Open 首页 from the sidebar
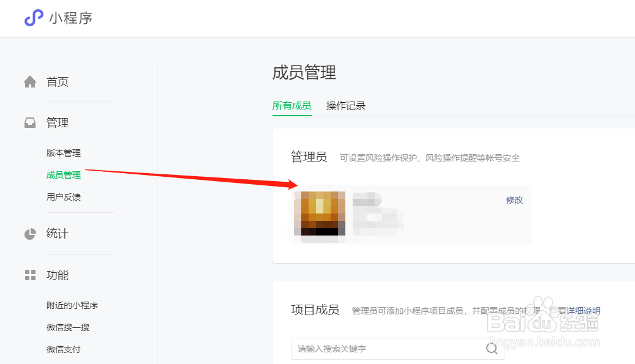 tap(58, 81)
